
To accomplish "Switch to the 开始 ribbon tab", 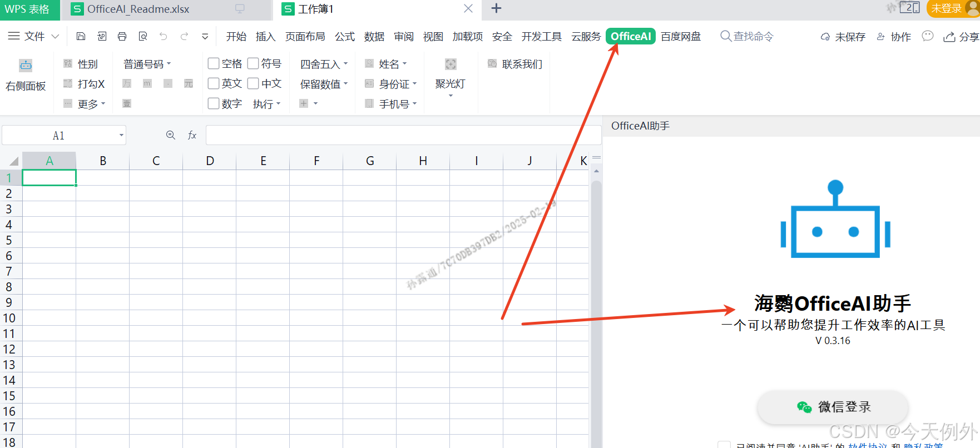I will 236,36.
